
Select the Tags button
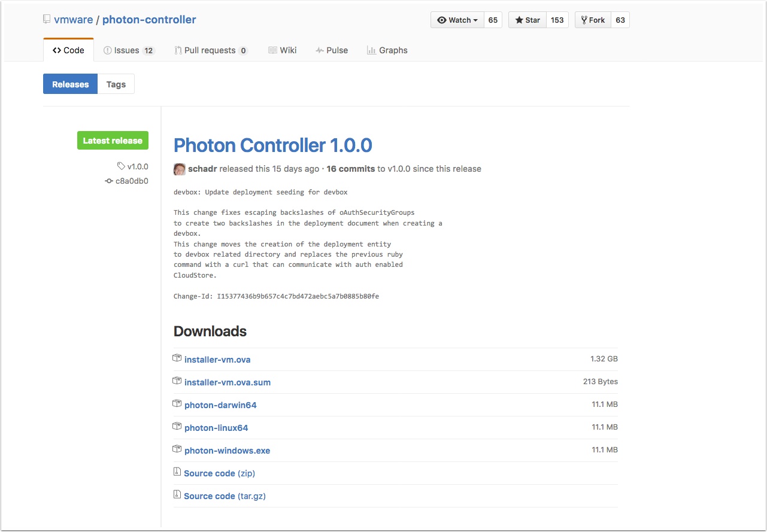coord(116,84)
